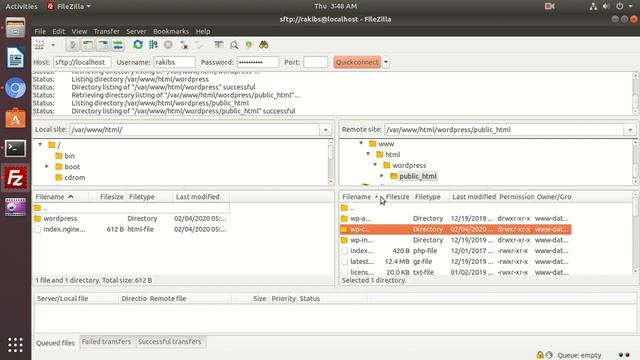The width and height of the screenshot is (640, 360).
Task: Open the File menu
Action: coord(40,31)
